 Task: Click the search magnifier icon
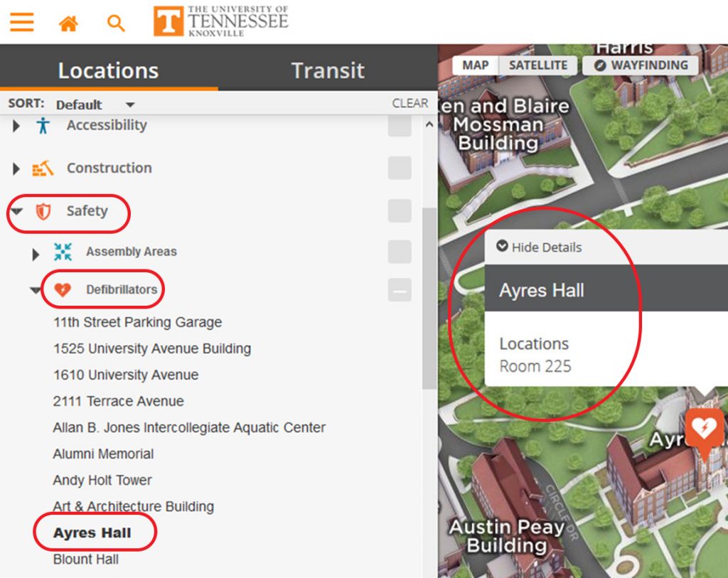pyautogui.click(x=116, y=23)
